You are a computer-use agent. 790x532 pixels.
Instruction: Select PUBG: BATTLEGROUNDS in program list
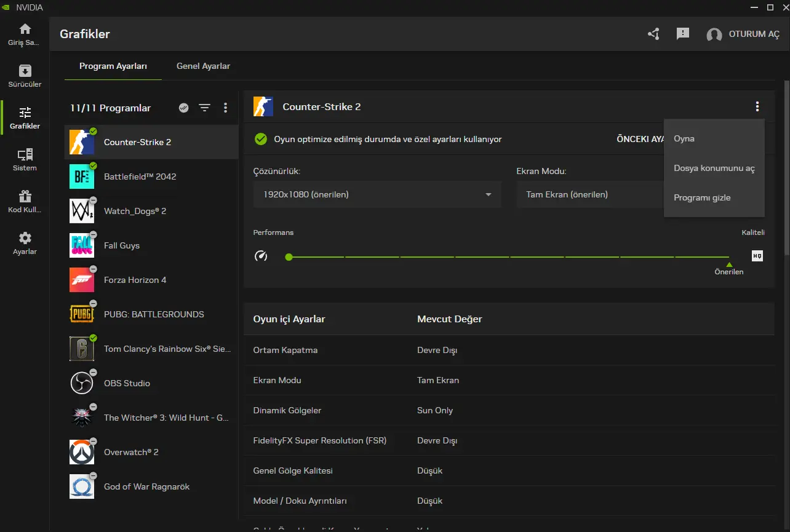pos(151,314)
